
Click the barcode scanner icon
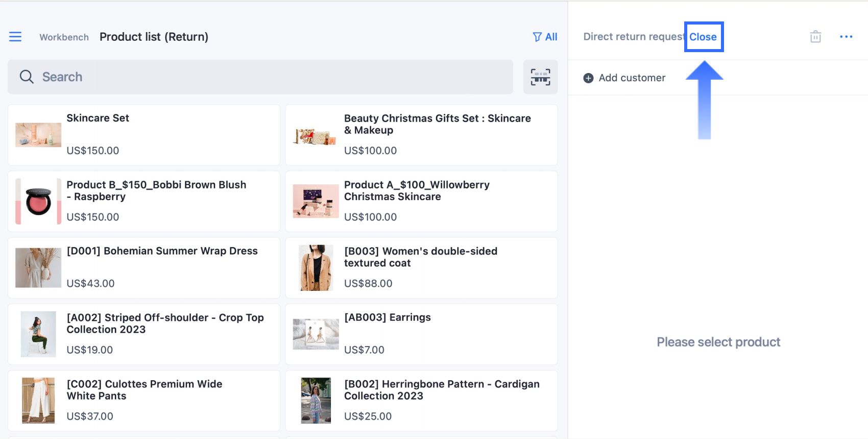[x=540, y=77]
